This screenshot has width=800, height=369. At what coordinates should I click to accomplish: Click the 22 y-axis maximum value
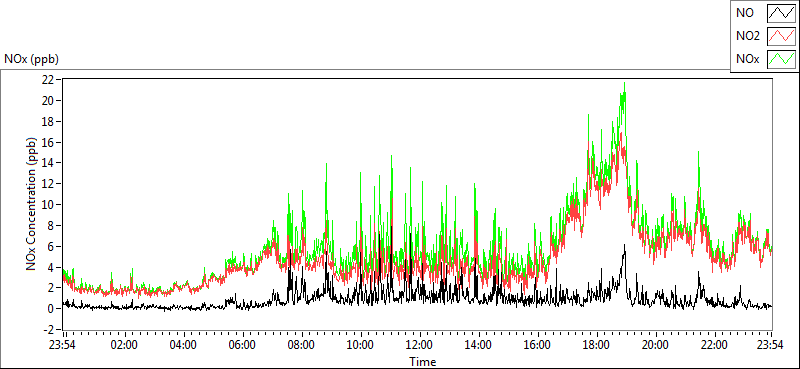tap(48, 80)
